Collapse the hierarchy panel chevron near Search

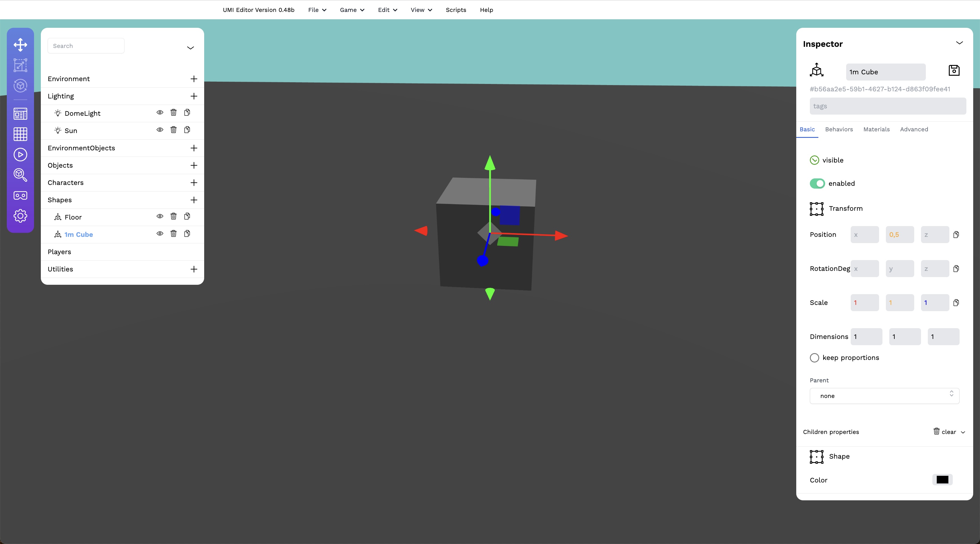(x=190, y=48)
